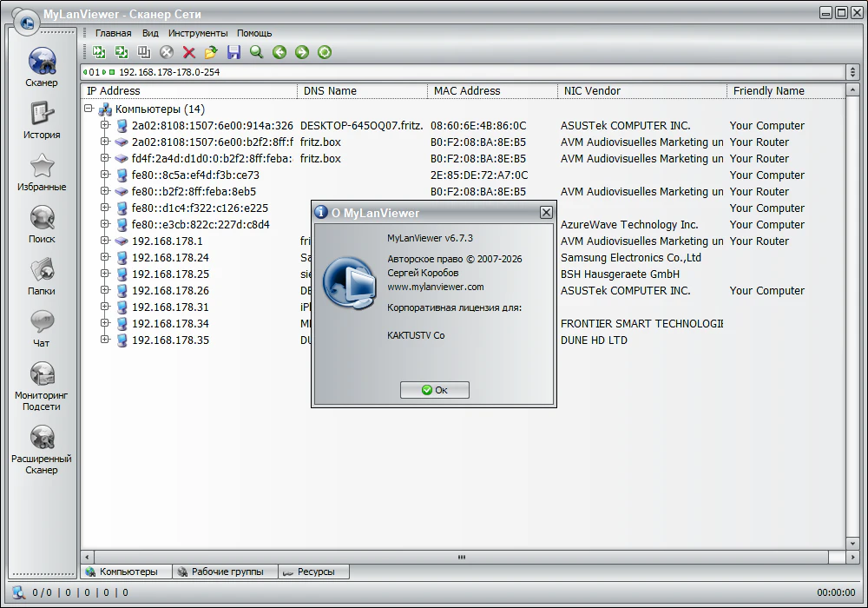This screenshot has width=868, height=608.
Task: Expand the 192.168.178.1 router entry
Action: tap(105, 241)
